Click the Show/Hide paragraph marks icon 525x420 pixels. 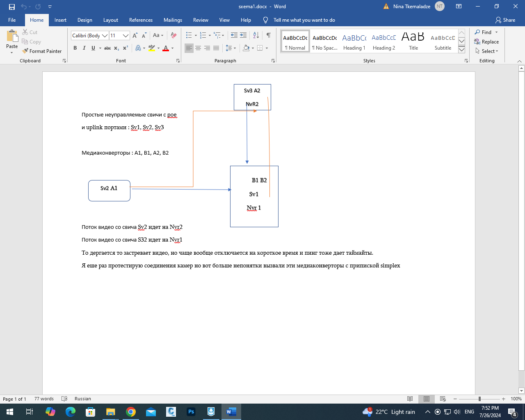click(x=268, y=35)
